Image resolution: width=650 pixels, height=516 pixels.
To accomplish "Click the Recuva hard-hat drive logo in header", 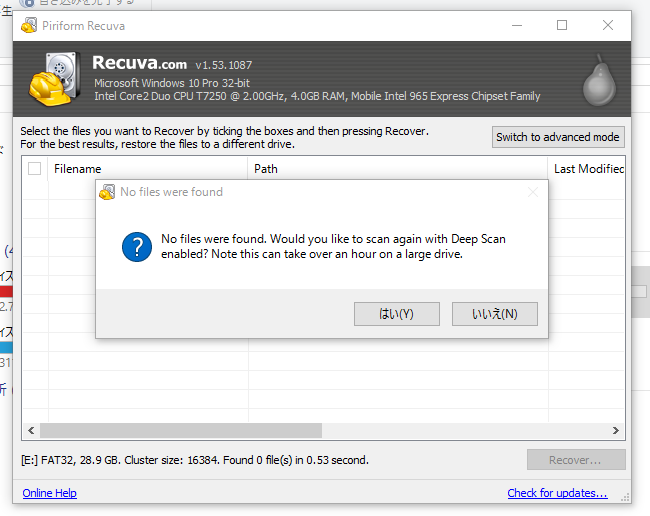I will [55, 79].
